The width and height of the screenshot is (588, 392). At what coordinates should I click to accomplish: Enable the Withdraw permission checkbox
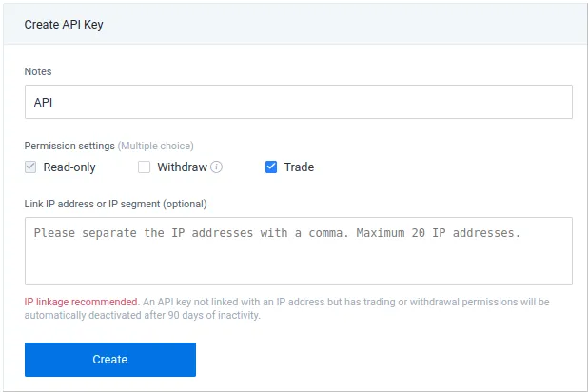[145, 167]
